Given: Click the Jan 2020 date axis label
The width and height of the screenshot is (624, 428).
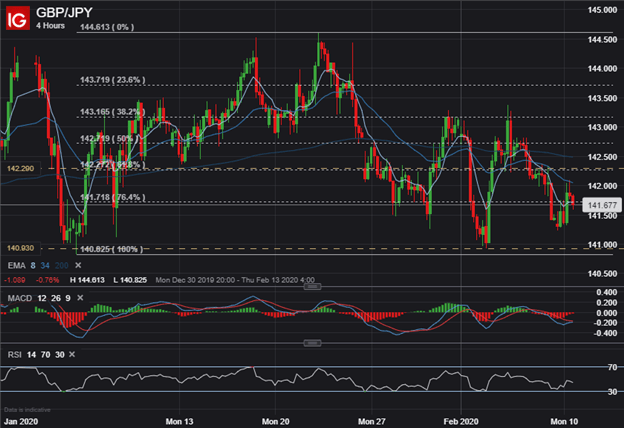Looking at the screenshot, I should click(21, 421).
